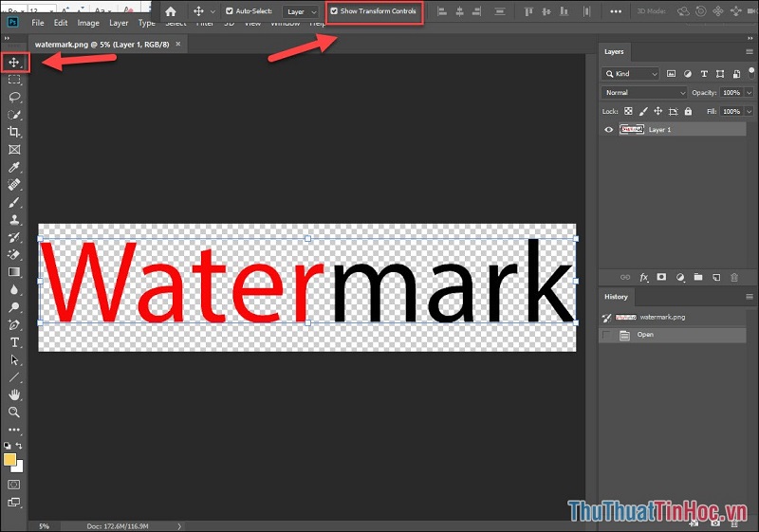The image size is (759, 532).
Task: Open the Edit Toolbar ellipsis
Action: tap(14, 430)
